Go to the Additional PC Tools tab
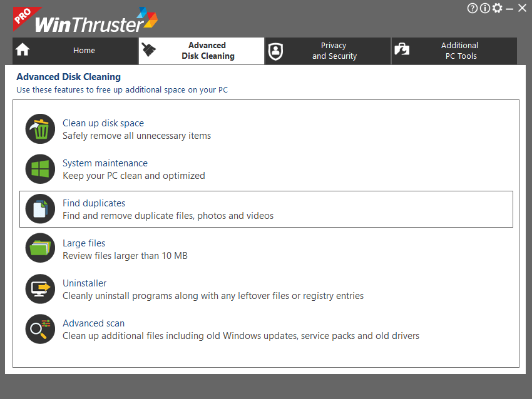This screenshot has height=399, width=532. coord(454,51)
